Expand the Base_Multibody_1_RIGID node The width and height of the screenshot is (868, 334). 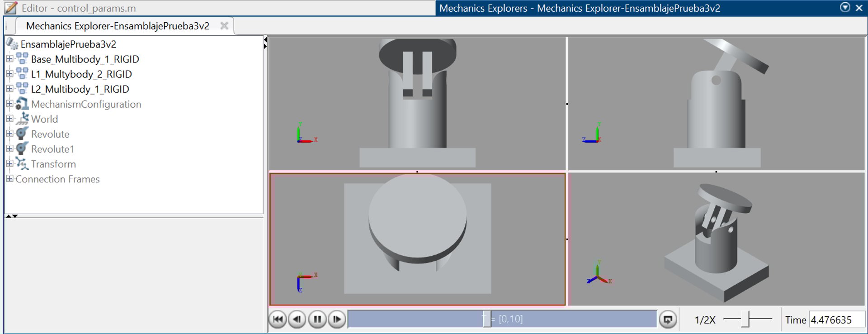point(9,59)
